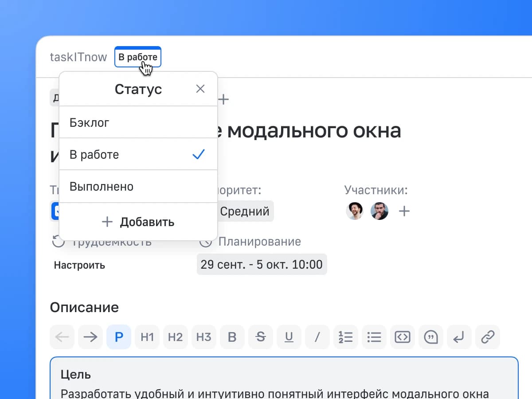
Task: Select the Бэклог status option
Action: pos(90,122)
